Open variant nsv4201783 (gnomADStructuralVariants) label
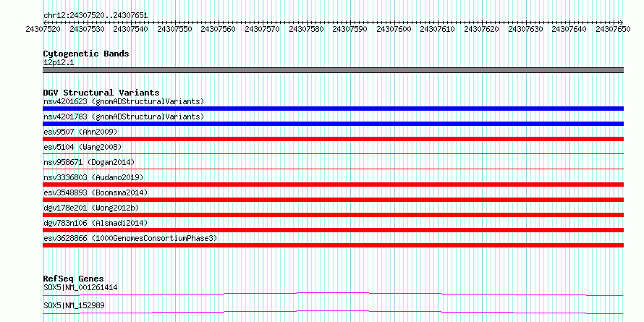The height and width of the screenshot is (322, 644). (124, 116)
